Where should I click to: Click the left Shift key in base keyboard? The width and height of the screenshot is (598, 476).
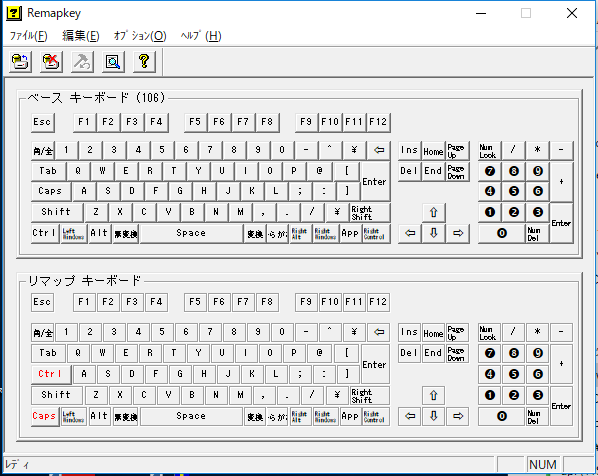[57, 212]
